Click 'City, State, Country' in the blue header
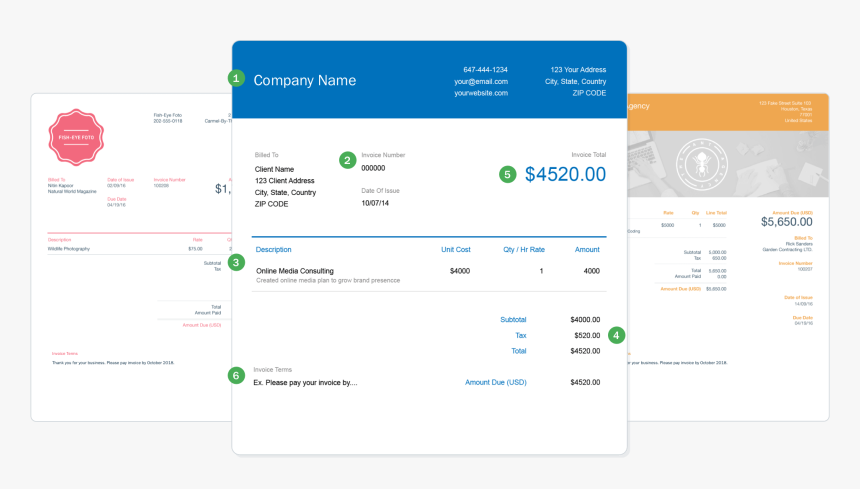 pos(575,82)
